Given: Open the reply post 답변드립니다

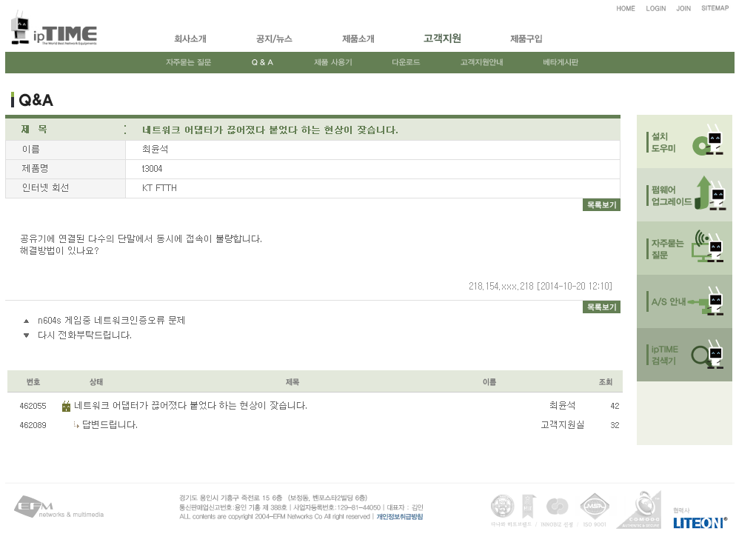Looking at the screenshot, I should [110, 424].
